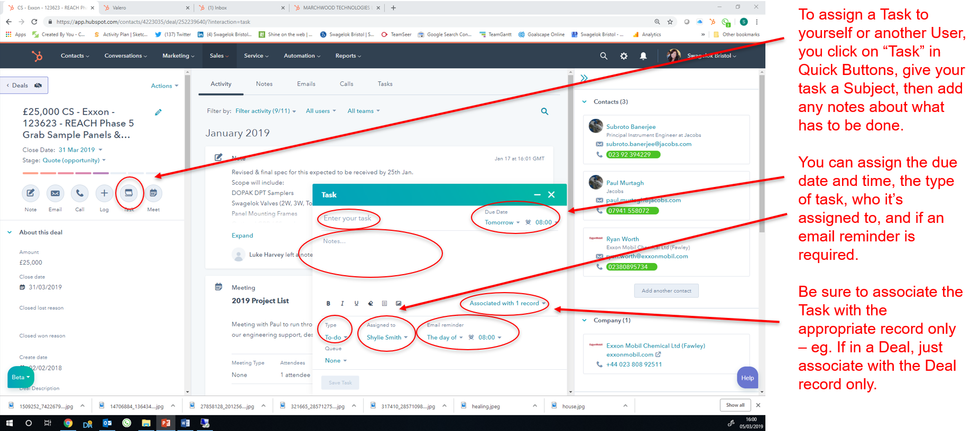Switch to the Tasks tab
The height and width of the screenshot is (431, 980).
pyautogui.click(x=385, y=84)
